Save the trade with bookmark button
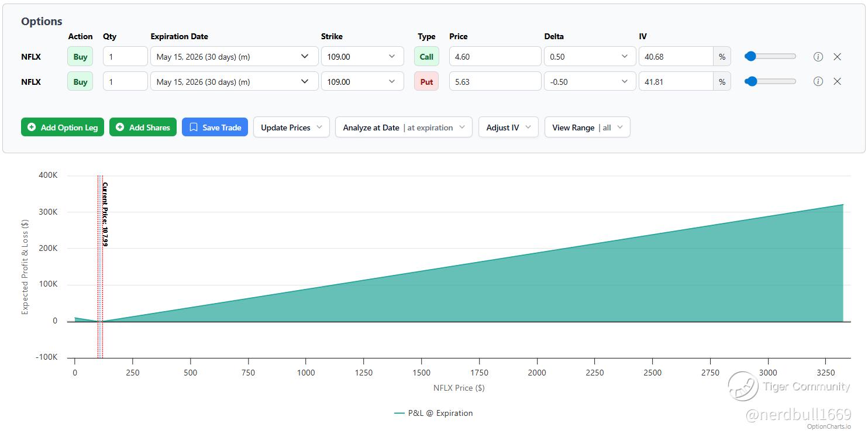Screen dimensions: 868x434 point(215,128)
